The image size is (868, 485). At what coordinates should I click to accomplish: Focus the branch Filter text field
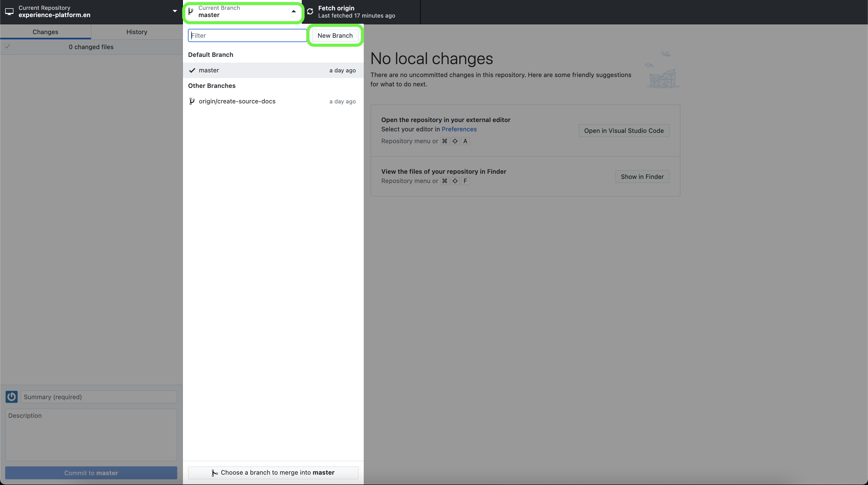click(247, 35)
